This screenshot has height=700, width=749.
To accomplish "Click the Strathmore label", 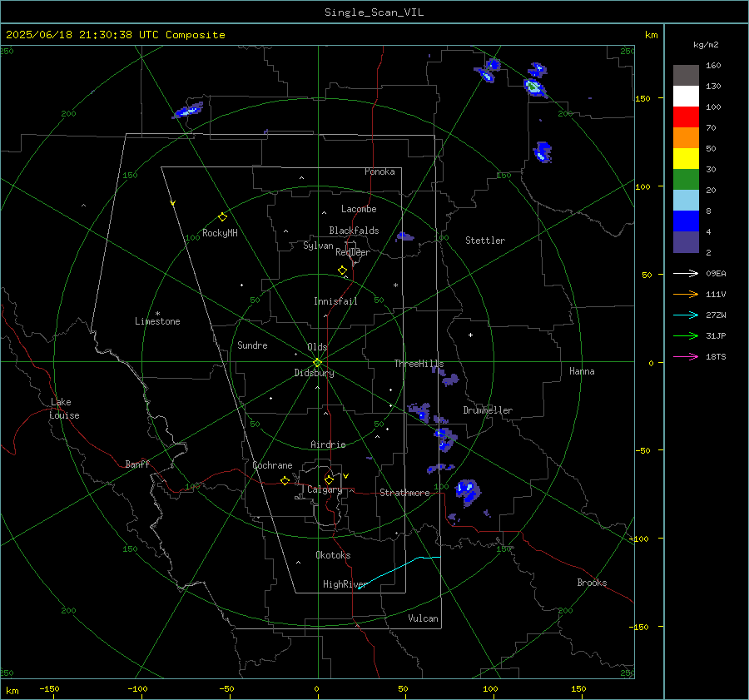I will (x=404, y=493).
